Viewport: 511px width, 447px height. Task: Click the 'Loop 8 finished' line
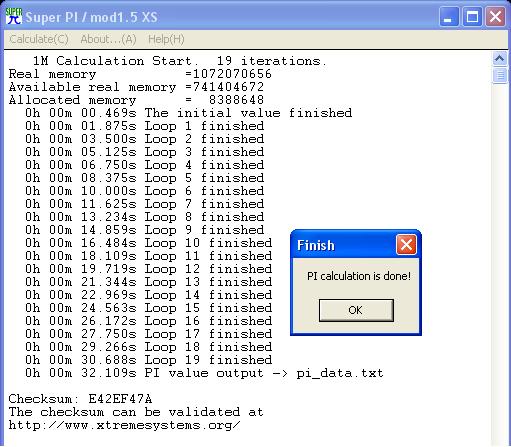point(145,217)
